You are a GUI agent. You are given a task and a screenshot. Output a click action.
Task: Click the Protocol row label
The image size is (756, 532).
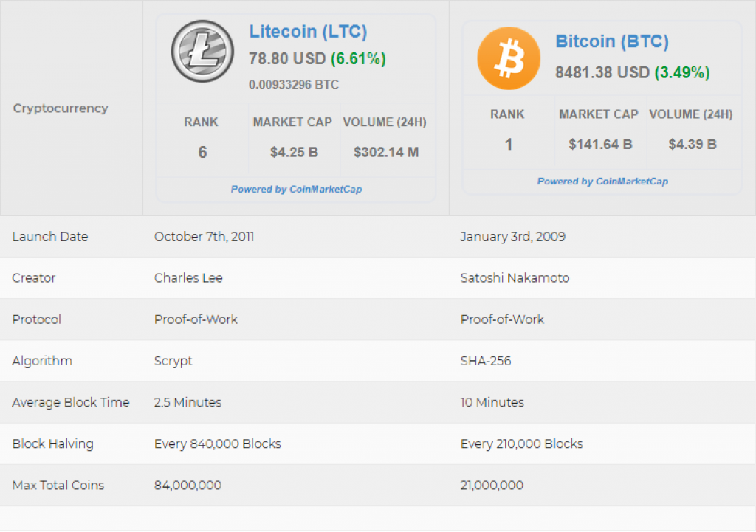coord(37,319)
